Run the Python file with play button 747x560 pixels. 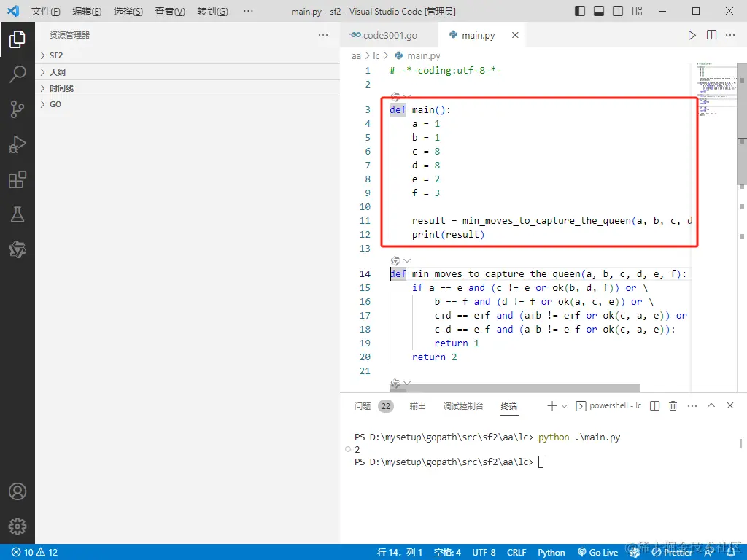(692, 35)
